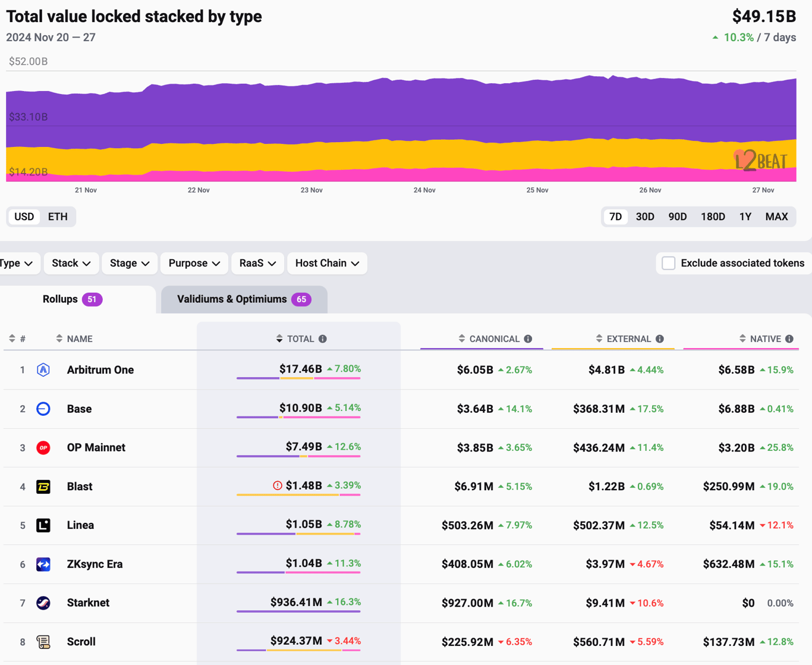Click Arbitrum One total $17.46B
Image resolution: width=812 pixels, height=665 pixels.
click(301, 369)
